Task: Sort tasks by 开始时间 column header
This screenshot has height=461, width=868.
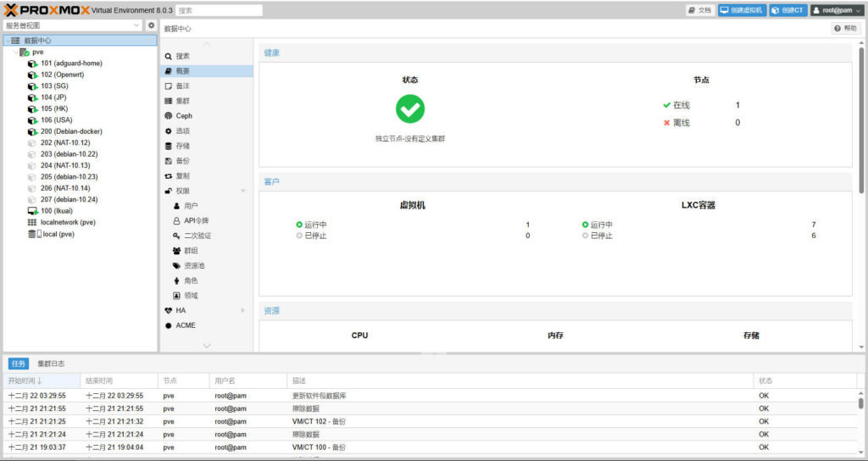Action: (x=25, y=380)
